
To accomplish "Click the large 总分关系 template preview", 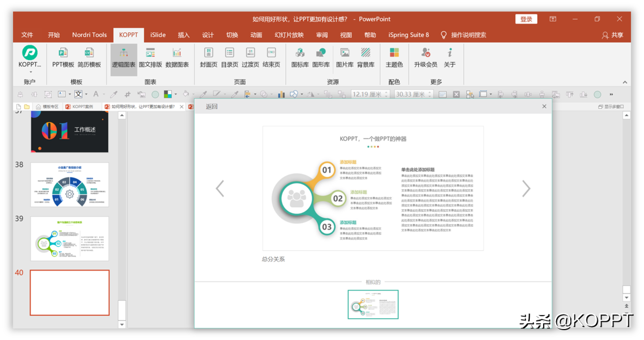I will tap(373, 188).
